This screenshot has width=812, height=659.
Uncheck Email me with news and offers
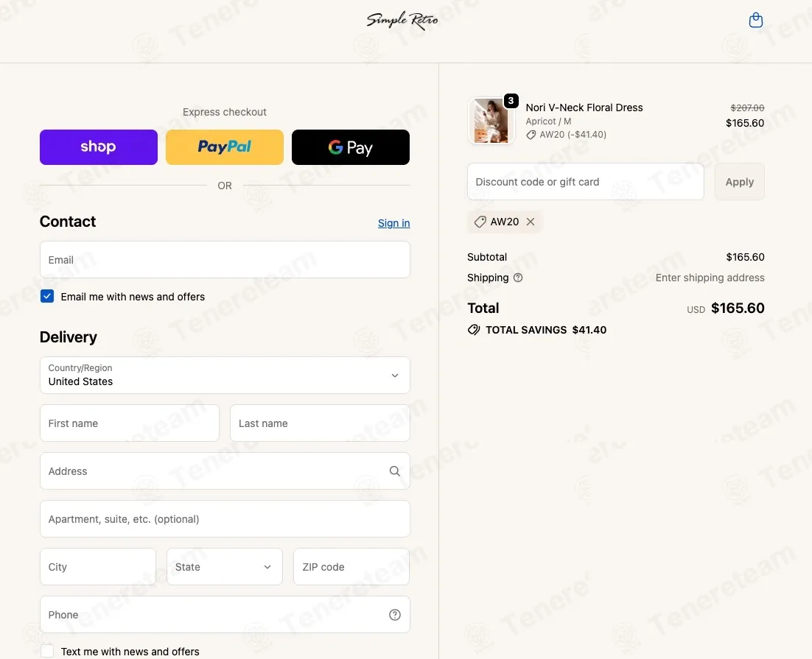47,296
